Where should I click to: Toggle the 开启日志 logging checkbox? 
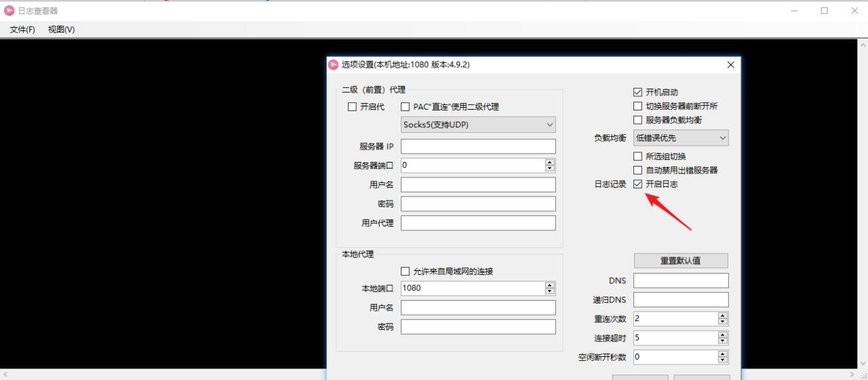click(637, 184)
